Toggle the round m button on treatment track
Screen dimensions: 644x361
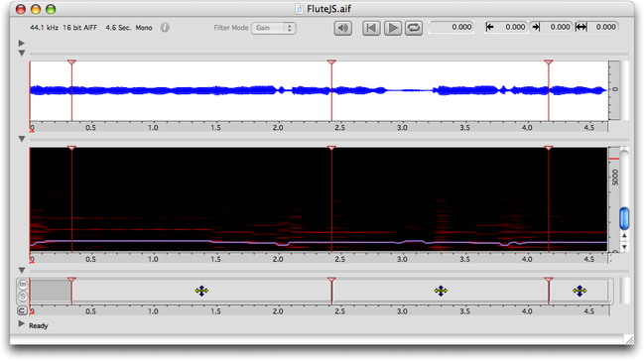click(23, 285)
